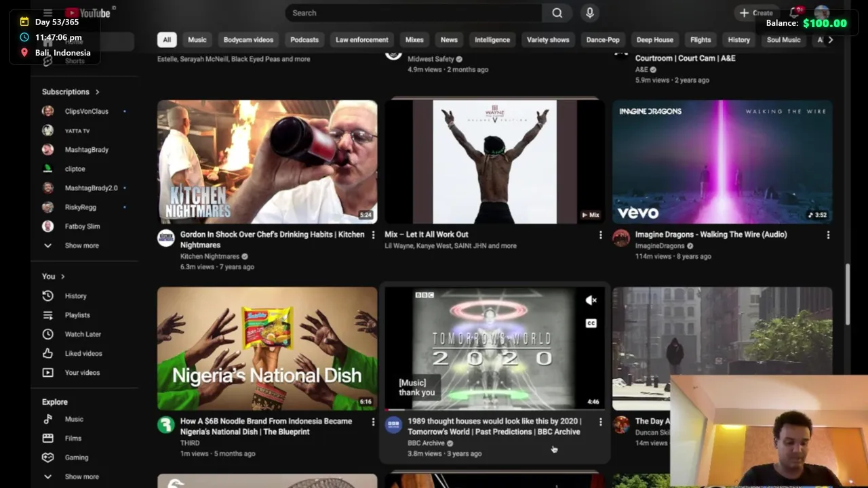Click the Create button
868x488 pixels.
756,13
